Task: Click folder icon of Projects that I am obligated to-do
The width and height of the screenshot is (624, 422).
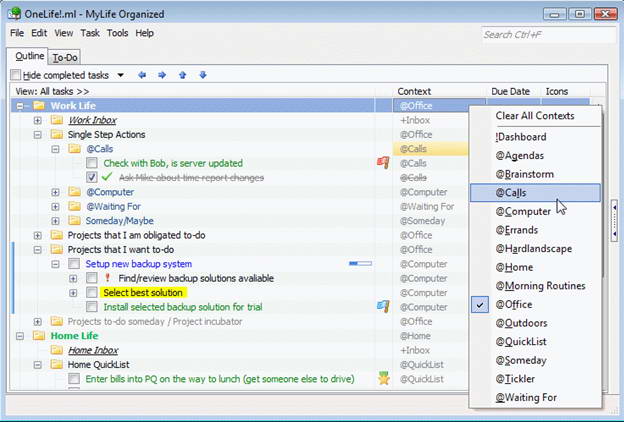Action: click(x=57, y=235)
